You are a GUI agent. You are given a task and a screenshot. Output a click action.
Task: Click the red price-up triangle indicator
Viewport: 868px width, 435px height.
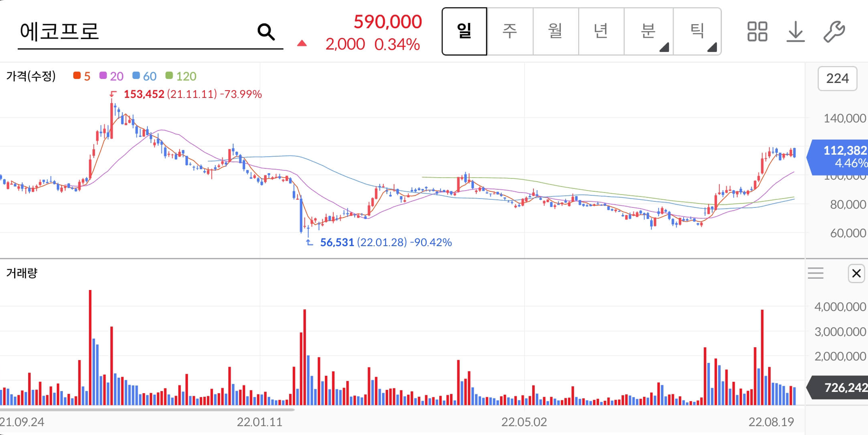pos(302,43)
